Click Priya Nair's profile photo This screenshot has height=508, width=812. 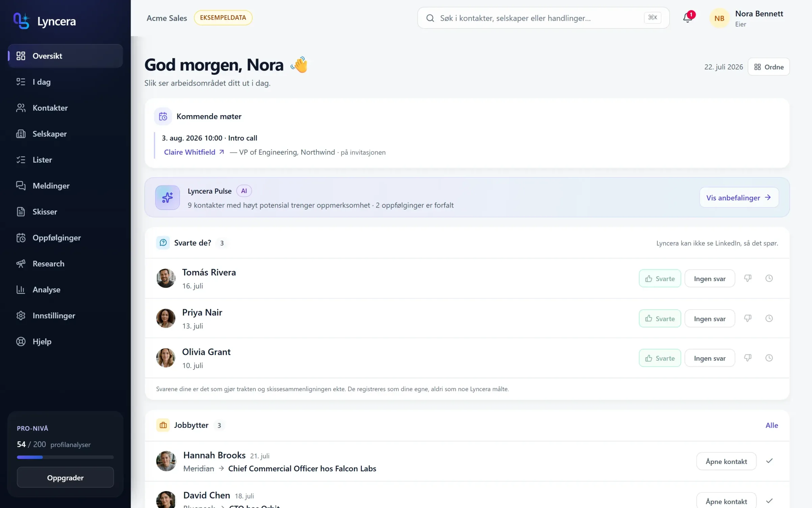point(166,318)
